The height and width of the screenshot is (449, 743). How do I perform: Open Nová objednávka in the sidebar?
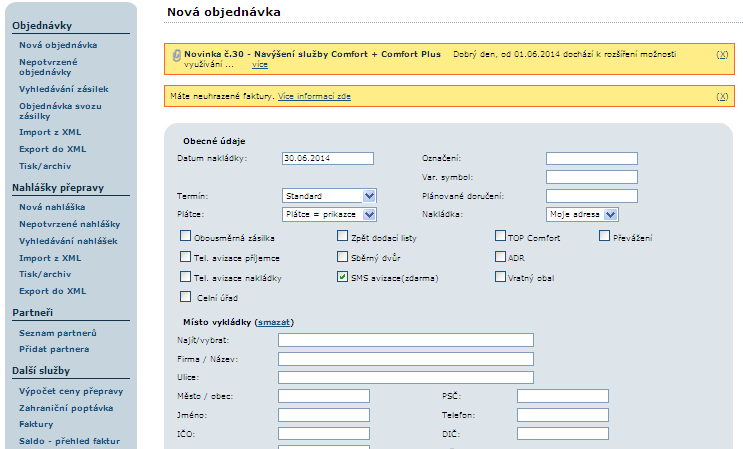point(58,45)
